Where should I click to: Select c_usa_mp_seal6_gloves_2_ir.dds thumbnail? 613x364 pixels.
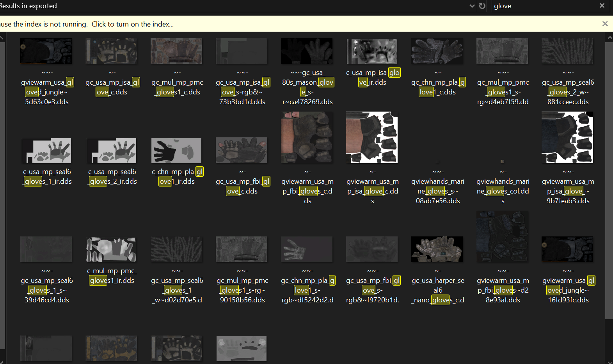[112, 150]
